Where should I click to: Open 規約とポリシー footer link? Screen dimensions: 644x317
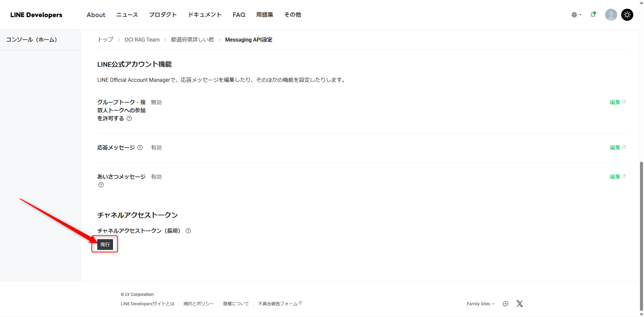[x=199, y=304]
